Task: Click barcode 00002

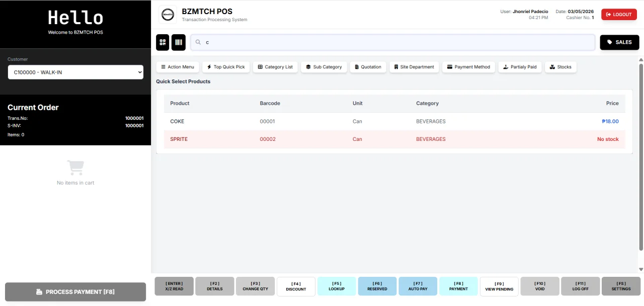Action: click(x=268, y=139)
